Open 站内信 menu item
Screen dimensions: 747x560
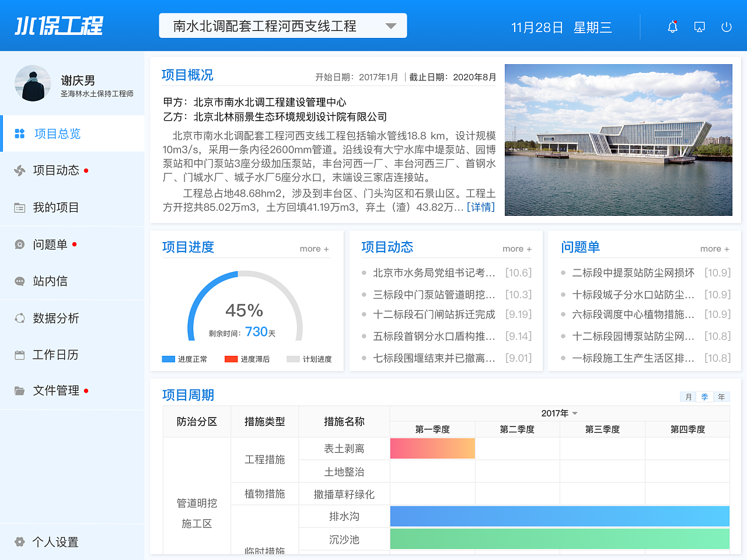[x=72, y=281]
